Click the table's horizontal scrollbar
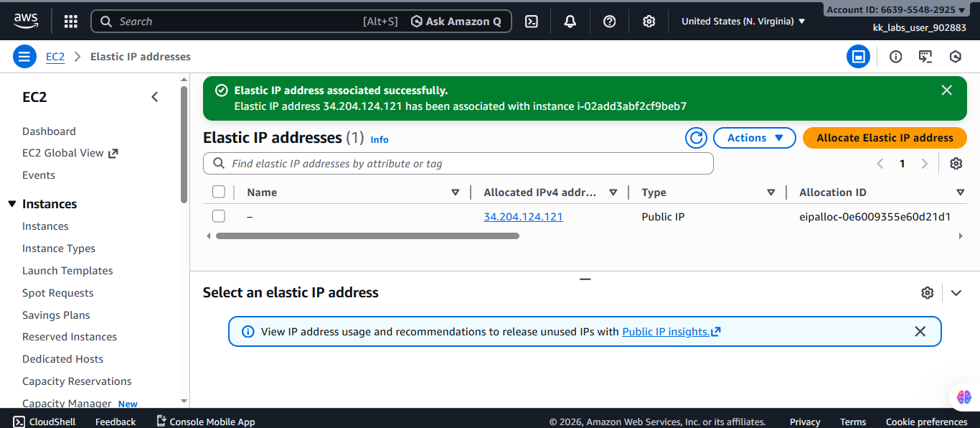Image resolution: width=980 pixels, height=428 pixels. pyautogui.click(x=367, y=236)
